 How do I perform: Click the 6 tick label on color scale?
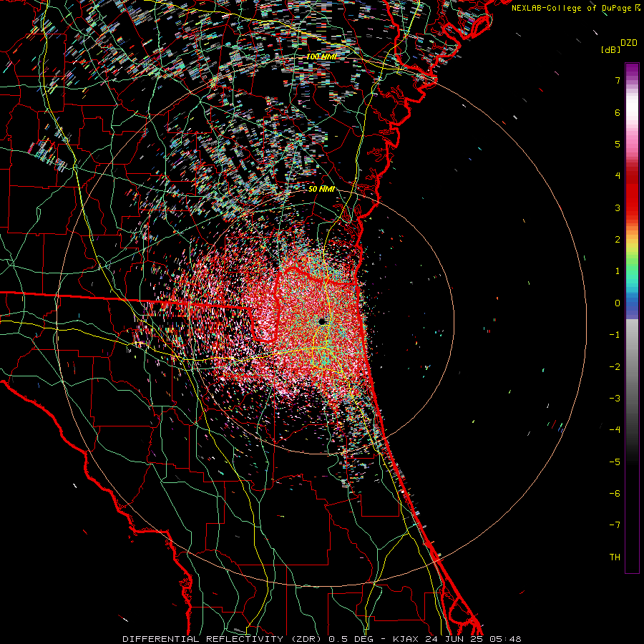click(x=618, y=112)
